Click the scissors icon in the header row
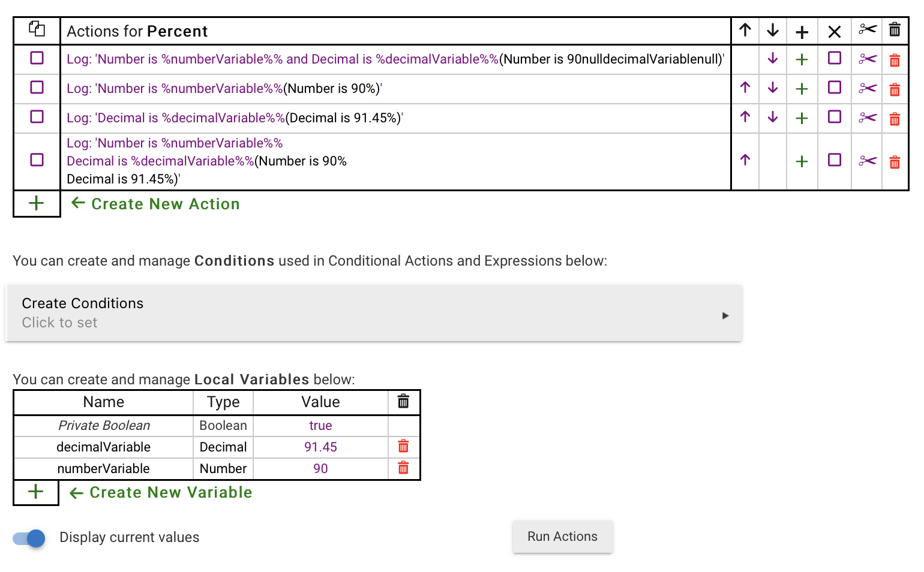 coord(867,30)
